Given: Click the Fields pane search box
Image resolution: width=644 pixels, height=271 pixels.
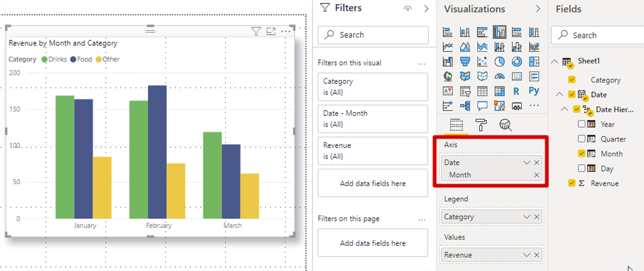Looking at the screenshot, I should point(597,35).
